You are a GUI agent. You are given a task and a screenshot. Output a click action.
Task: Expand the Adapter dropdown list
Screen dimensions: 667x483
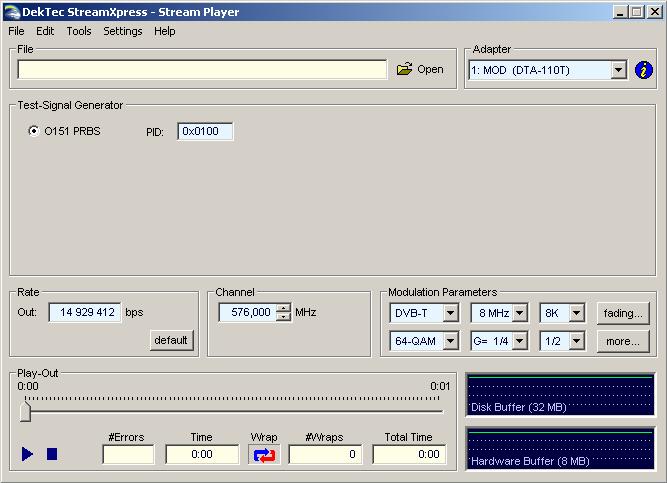[x=619, y=70]
